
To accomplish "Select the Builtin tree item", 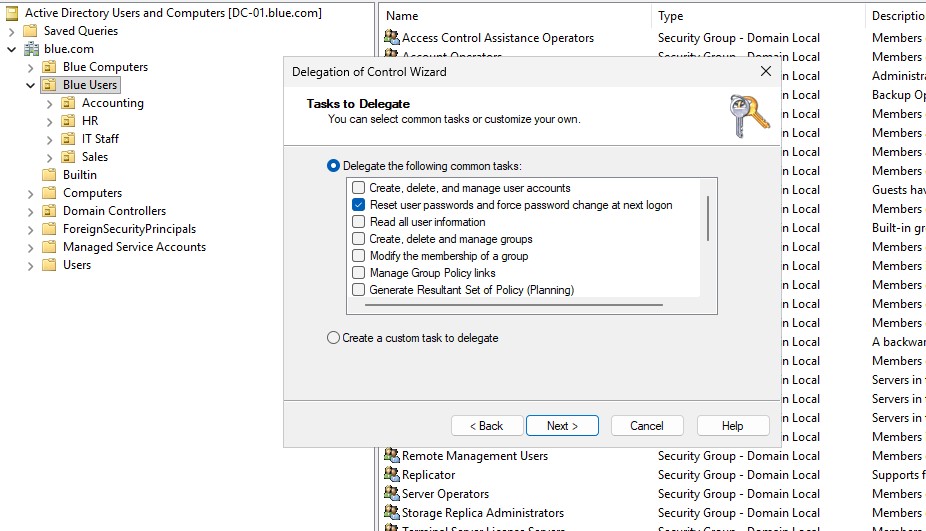I will coord(80,175).
